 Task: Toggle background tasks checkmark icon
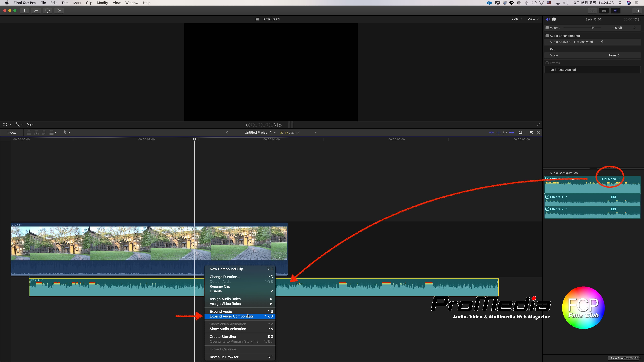[x=48, y=10]
